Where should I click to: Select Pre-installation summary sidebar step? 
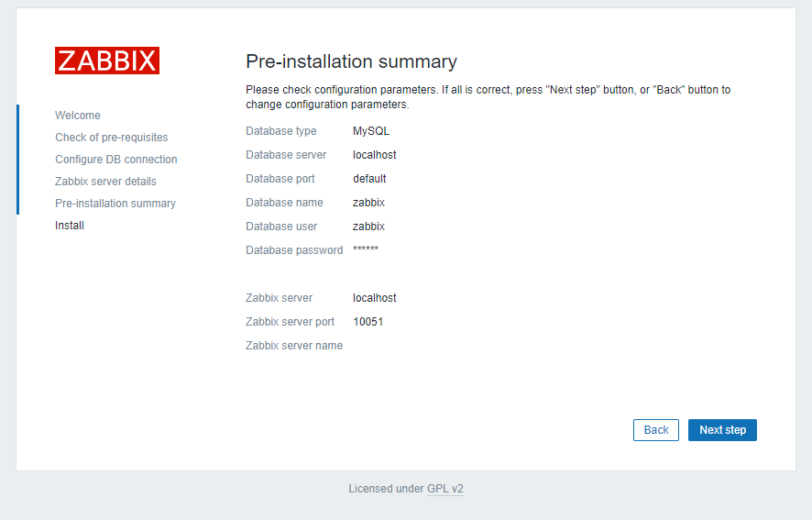[x=115, y=204]
